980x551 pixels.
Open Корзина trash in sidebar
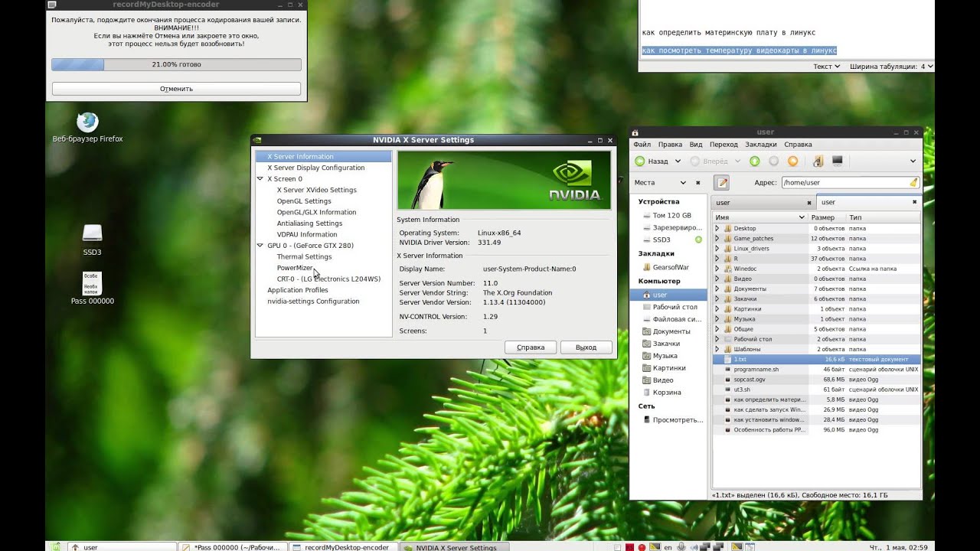click(667, 393)
